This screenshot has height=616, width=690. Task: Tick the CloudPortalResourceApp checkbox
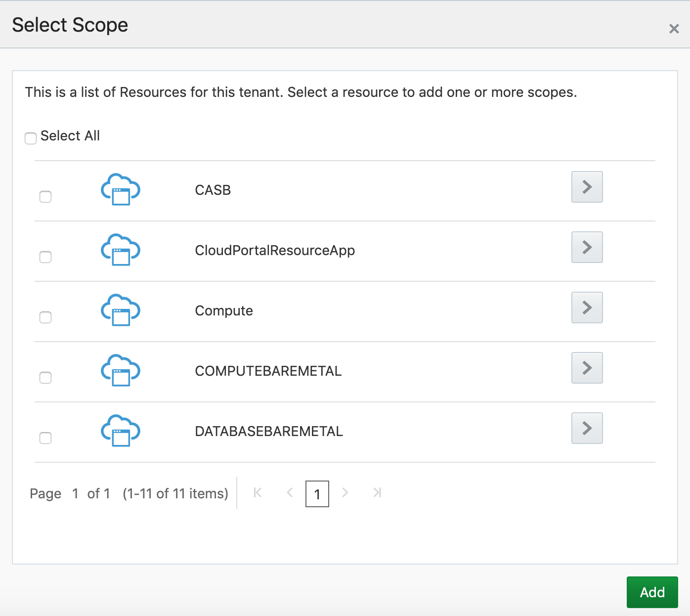(45, 257)
